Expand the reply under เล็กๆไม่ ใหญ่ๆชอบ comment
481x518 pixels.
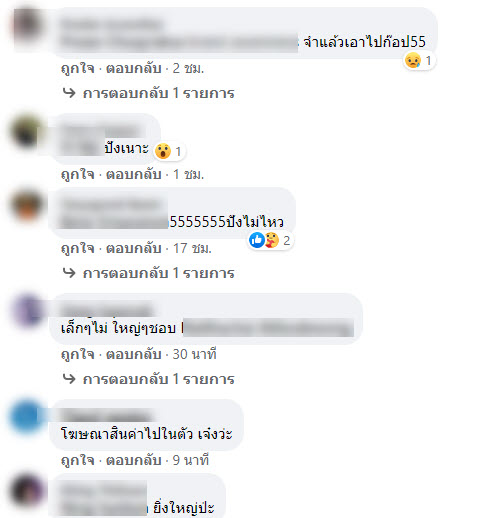(149, 379)
